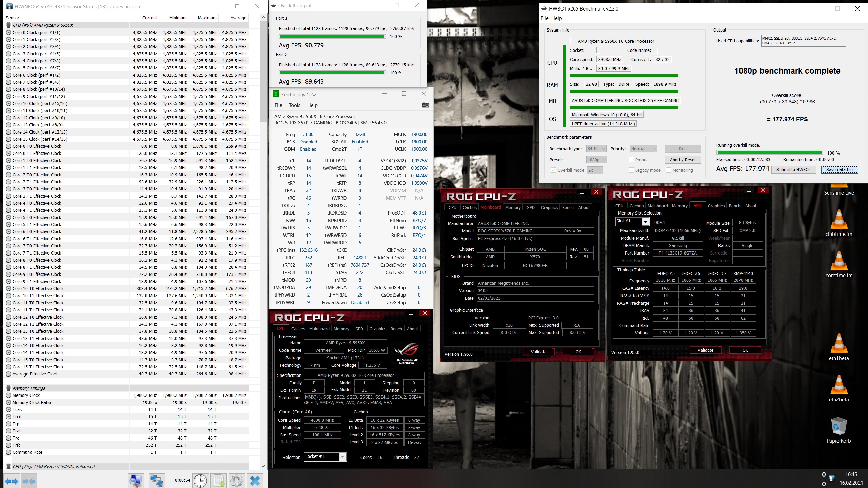This screenshot has height=488, width=868.
Task: Click Abort / Reset button
Action: click(x=683, y=160)
